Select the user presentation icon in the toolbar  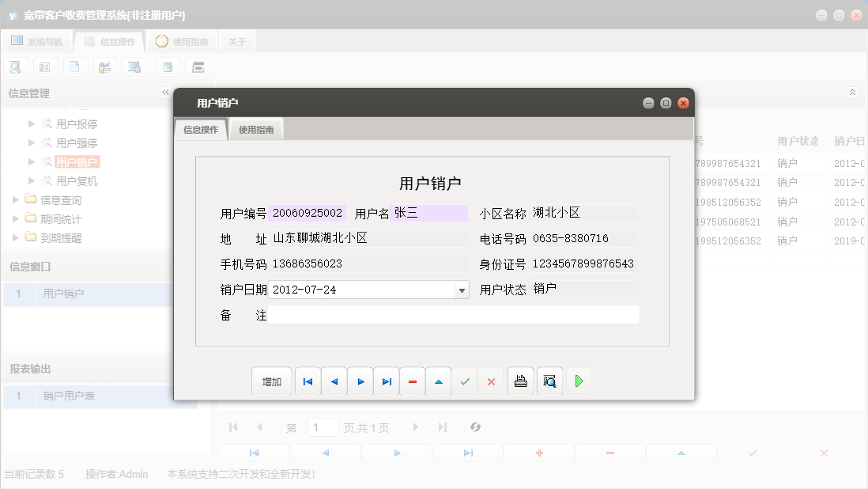(x=105, y=66)
